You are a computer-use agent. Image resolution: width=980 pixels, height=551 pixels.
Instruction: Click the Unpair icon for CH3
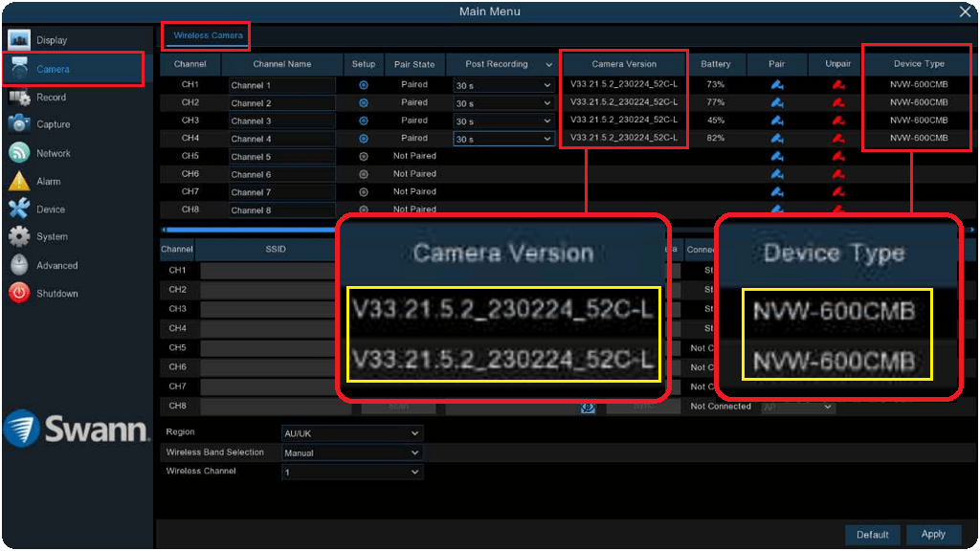click(x=838, y=121)
